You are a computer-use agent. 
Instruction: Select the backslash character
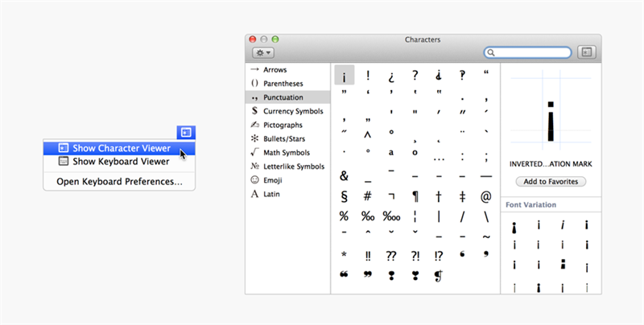click(x=486, y=216)
